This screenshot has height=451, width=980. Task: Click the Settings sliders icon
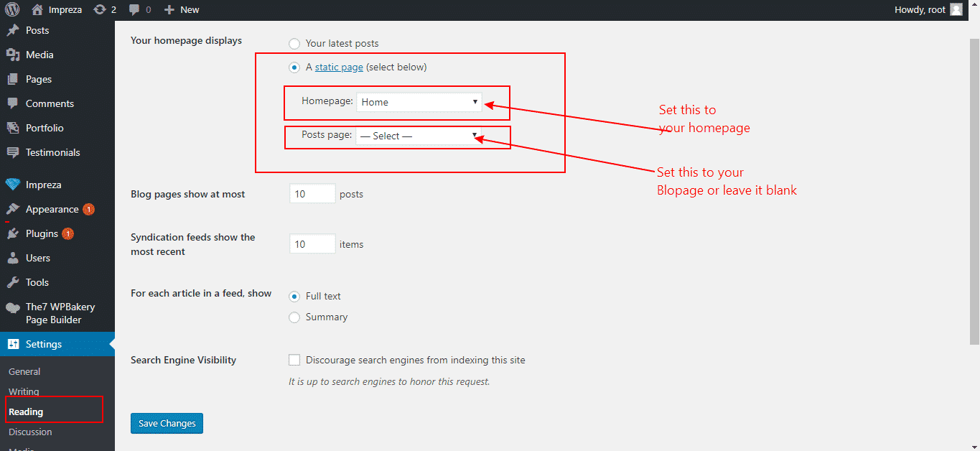click(x=13, y=344)
